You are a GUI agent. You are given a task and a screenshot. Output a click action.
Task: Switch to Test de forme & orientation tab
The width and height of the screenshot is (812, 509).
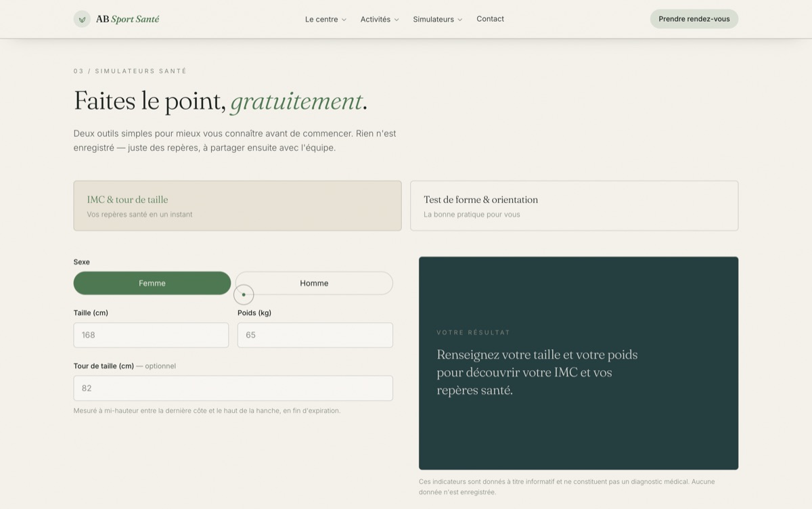click(574, 206)
